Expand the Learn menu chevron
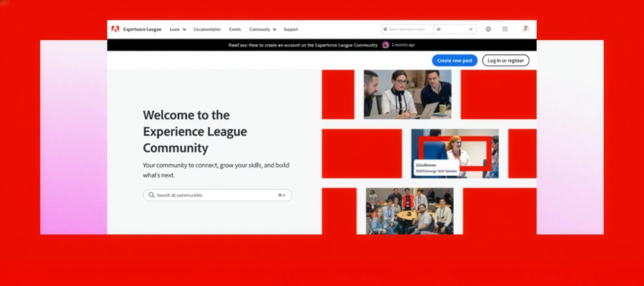This screenshot has width=644, height=286. [184, 29]
